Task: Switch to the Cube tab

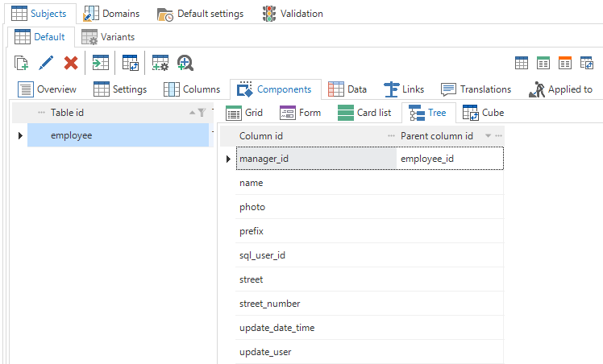Action: [484, 113]
